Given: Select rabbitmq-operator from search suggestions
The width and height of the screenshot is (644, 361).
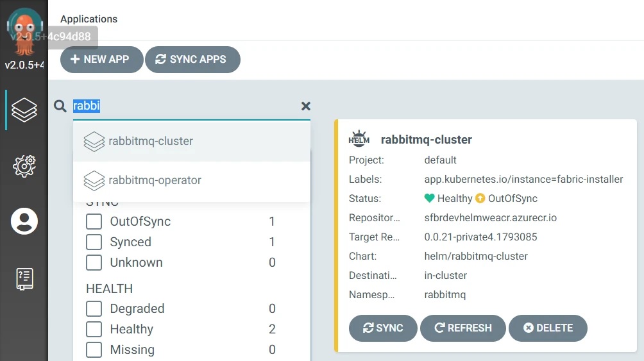Looking at the screenshot, I should (191, 181).
